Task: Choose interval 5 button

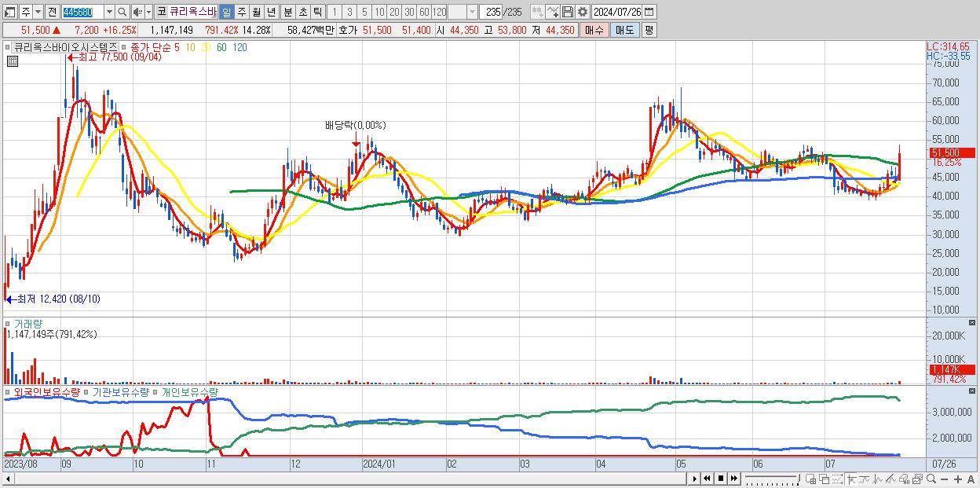Action: [364, 12]
